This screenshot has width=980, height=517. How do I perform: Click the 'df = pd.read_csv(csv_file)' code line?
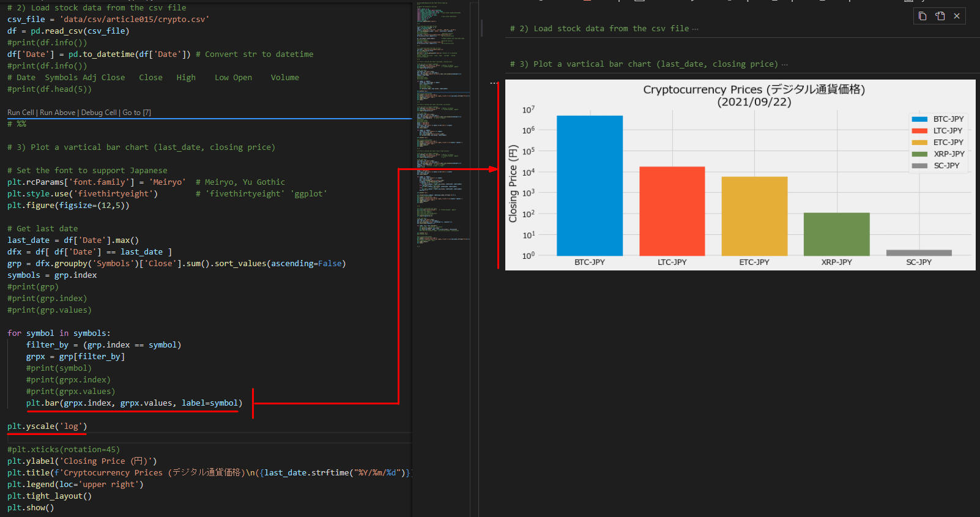[x=69, y=31]
